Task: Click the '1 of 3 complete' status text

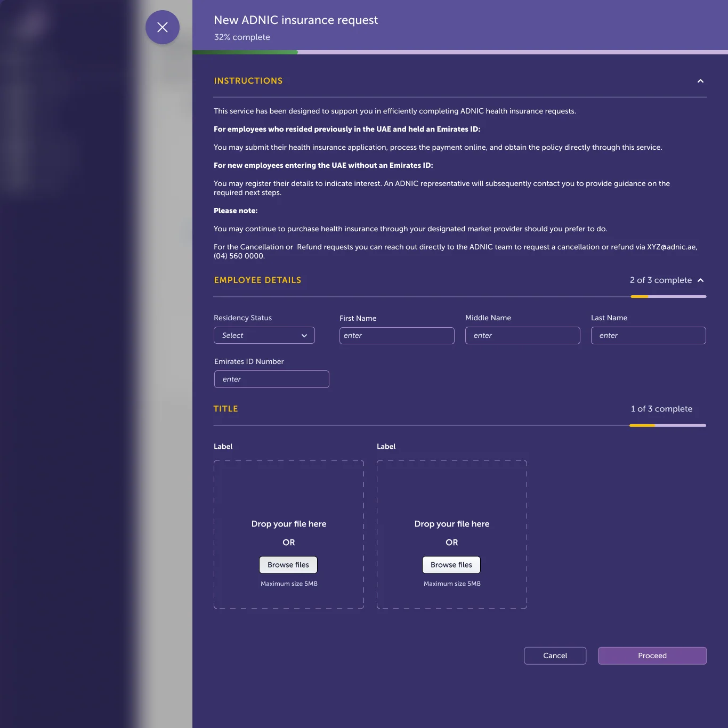Action: coord(662,409)
